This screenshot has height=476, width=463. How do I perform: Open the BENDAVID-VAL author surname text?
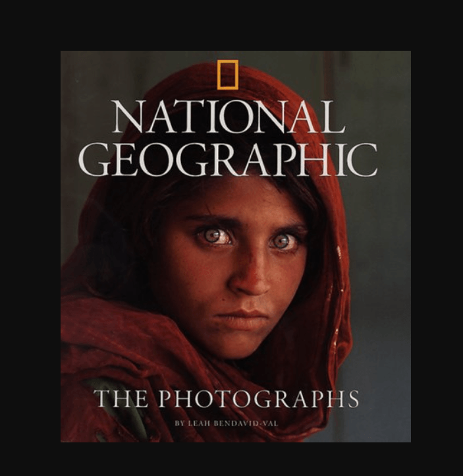246,423
